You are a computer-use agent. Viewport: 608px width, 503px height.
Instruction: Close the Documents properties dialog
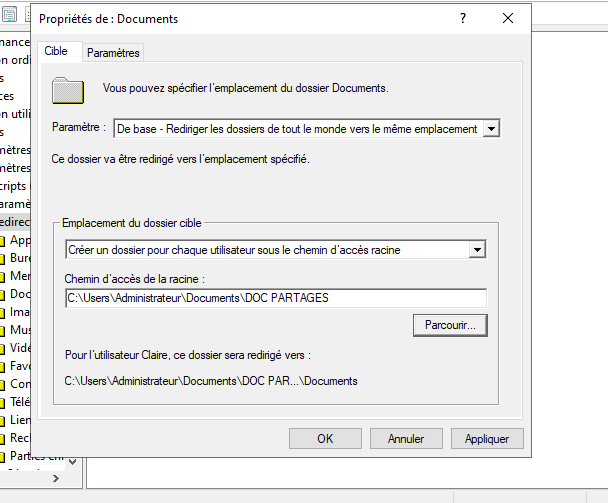point(509,18)
